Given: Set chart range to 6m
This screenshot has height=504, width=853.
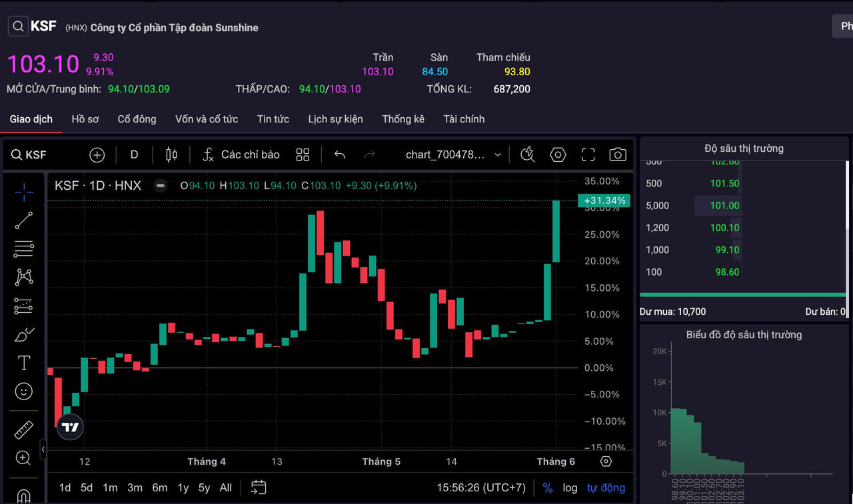Looking at the screenshot, I should coord(160,488).
